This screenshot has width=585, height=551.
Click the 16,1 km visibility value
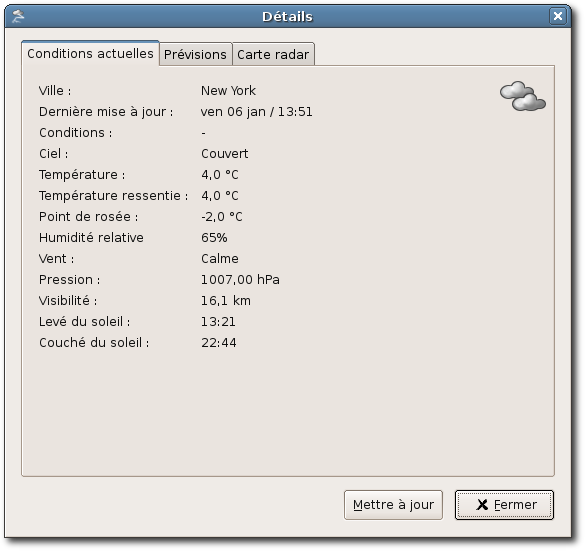pyautogui.click(x=226, y=301)
